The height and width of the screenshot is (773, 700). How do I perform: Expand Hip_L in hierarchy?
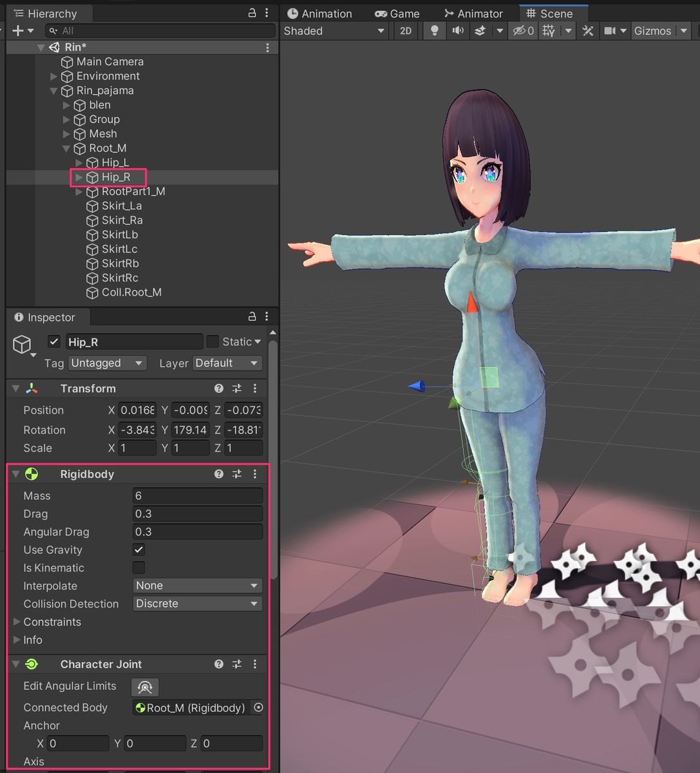click(79, 162)
